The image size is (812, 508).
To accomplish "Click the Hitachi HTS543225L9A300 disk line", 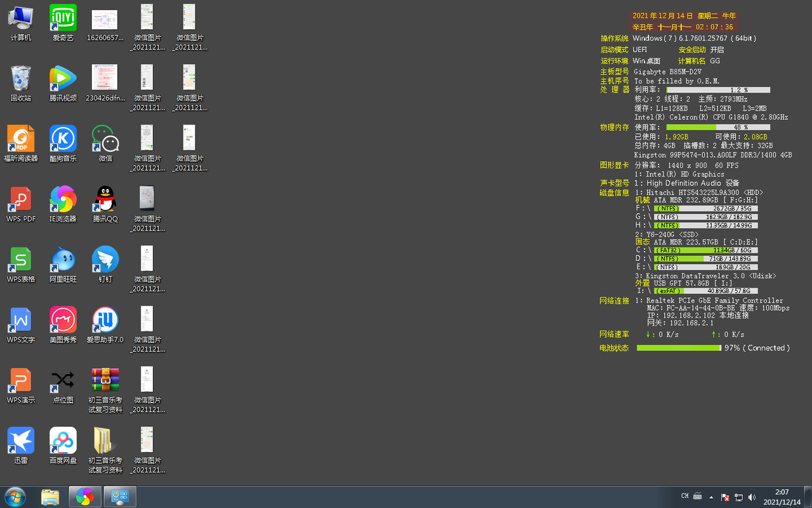I will point(699,192).
